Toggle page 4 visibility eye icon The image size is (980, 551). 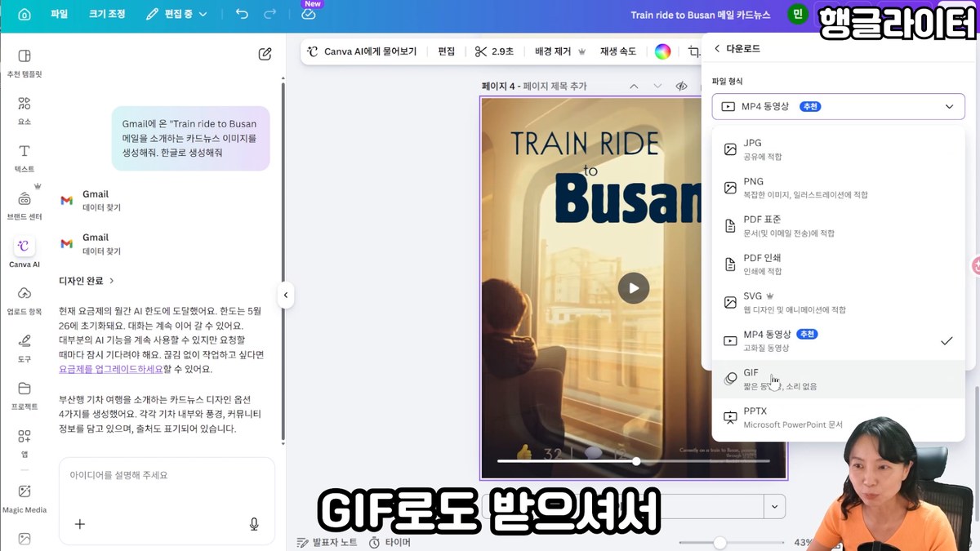pyautogui.click(x=681, y=86)
